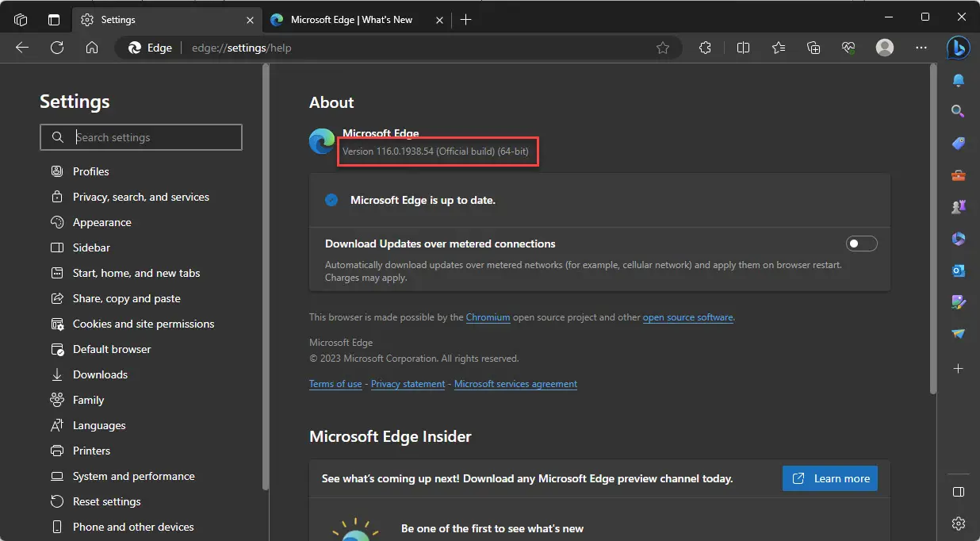Open the Collections icon
The image size is (980, 541).
point(813,48)
